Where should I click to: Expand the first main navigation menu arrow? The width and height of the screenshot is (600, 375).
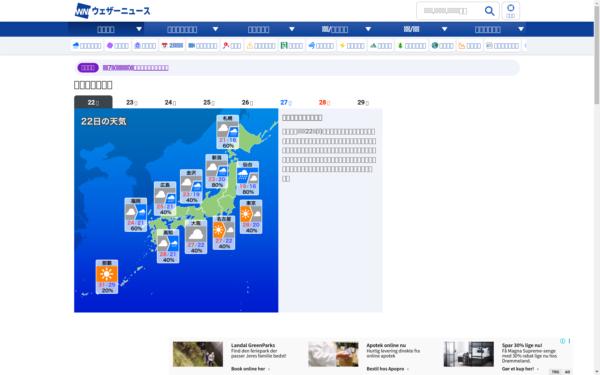click(x=139, y=29)
